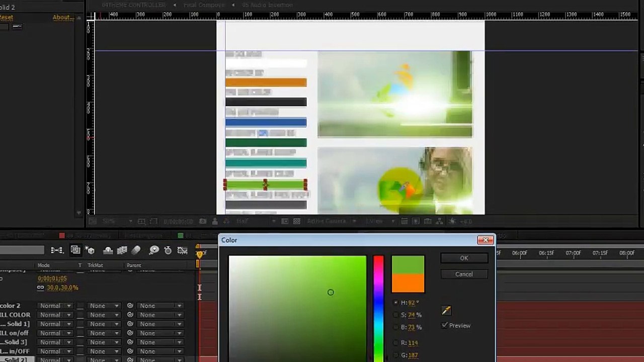Select the H hue radio button
Viewport: 644px width, 362px height.
tap(396, 303)
